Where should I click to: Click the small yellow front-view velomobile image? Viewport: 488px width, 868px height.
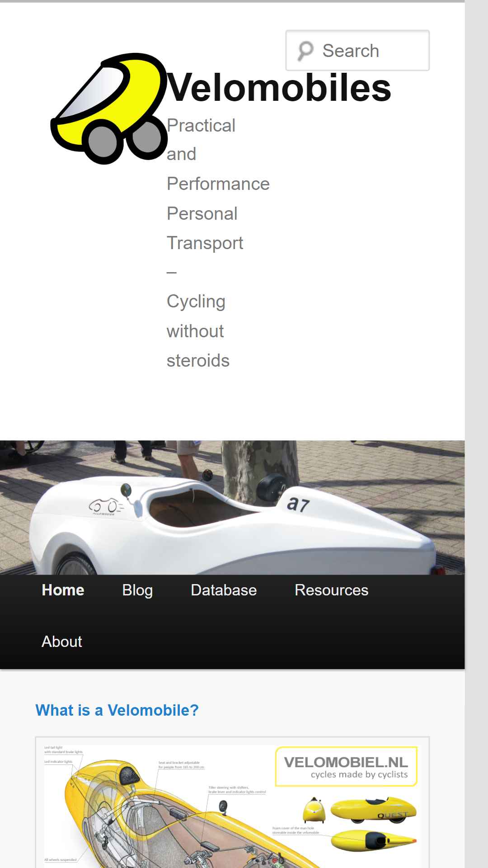pyautogui.click(x=314, y=810)
